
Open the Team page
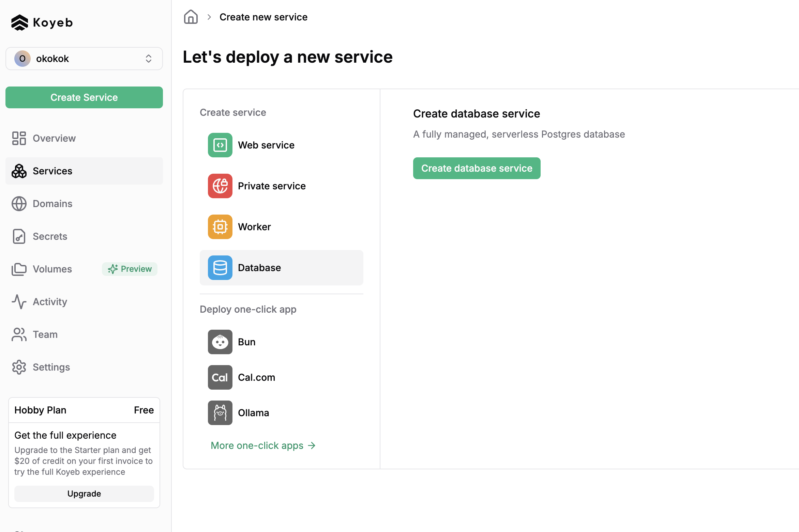pyautogui.click(x=45, y=334)
